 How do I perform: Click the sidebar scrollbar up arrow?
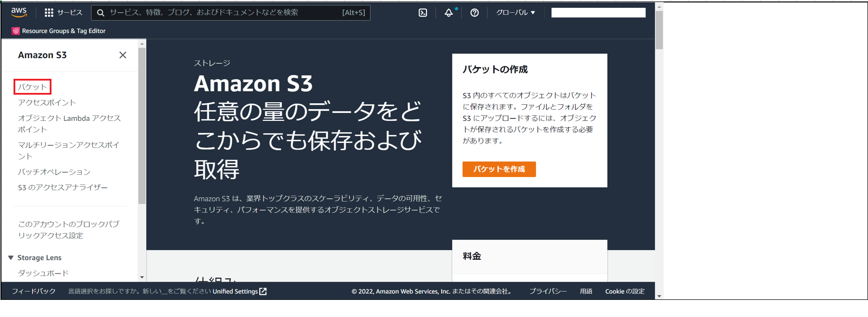coord(142,44)
